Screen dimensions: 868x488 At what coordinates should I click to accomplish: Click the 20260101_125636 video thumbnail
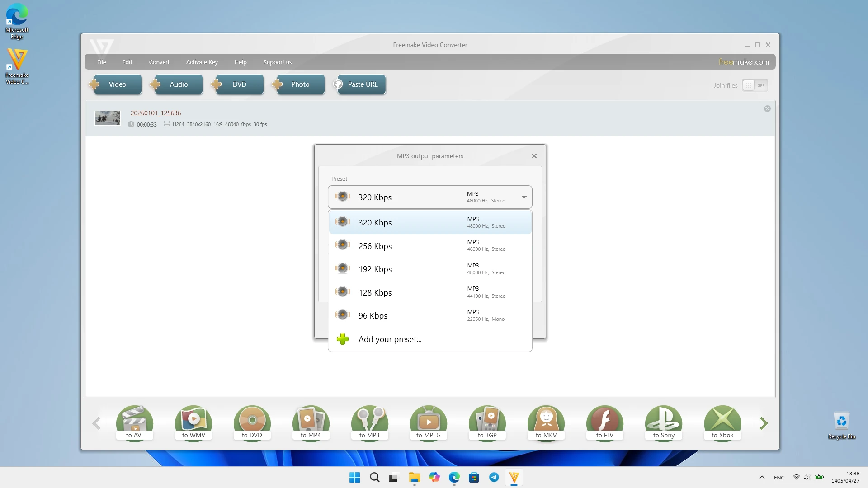click(x=108, y=118)
